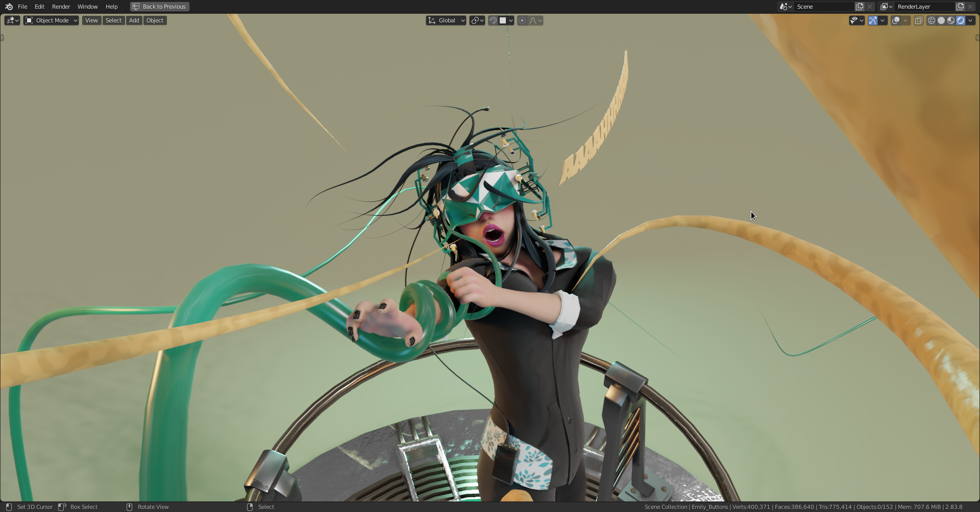Image resolution: width=980 pixels, height=512 pixels.
Task: Open the Edit menu
Action: pyautogui.click(x=39, y=7)
